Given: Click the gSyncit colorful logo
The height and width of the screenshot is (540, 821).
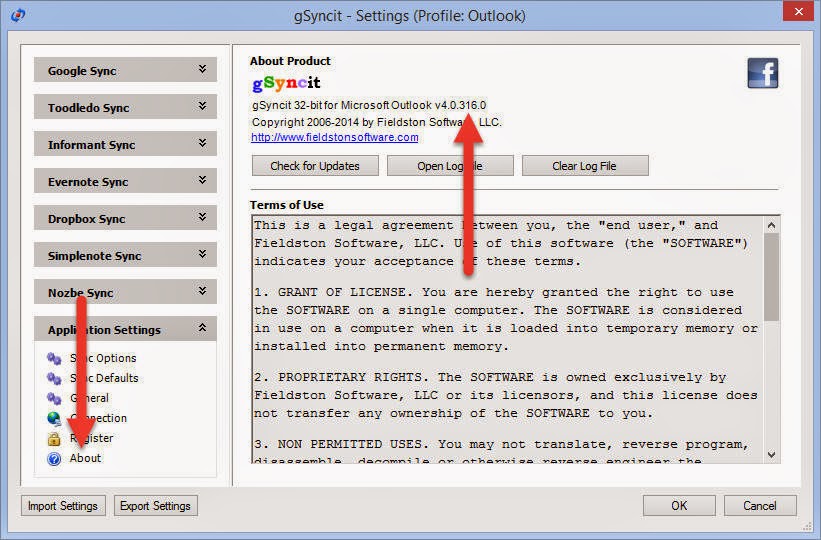Looking at the screenshot, I should click(286, 83).
